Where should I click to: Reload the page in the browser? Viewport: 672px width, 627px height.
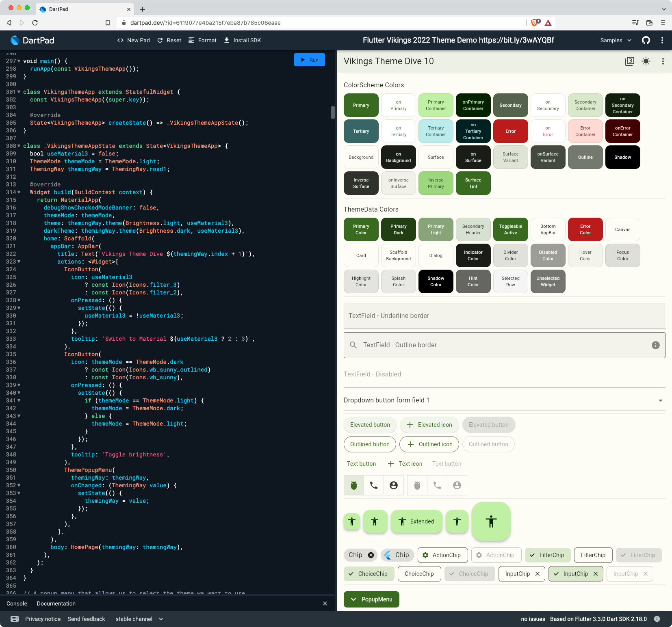35,23
